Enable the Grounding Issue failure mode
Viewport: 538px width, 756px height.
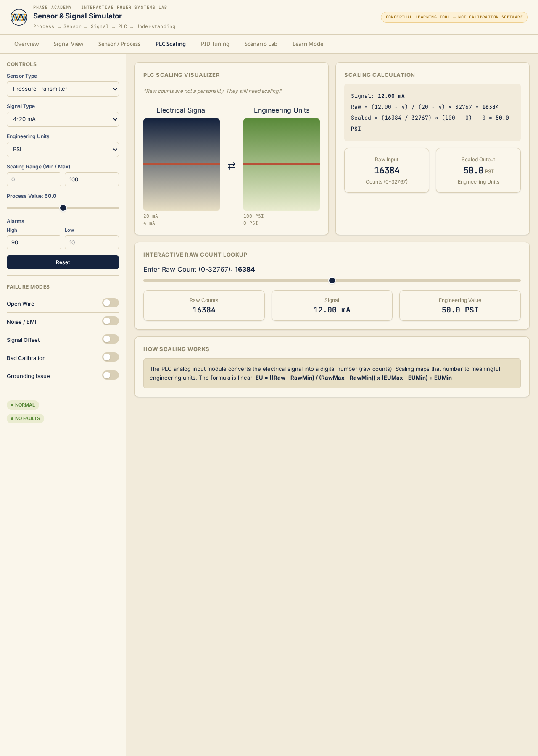[111, 375]
